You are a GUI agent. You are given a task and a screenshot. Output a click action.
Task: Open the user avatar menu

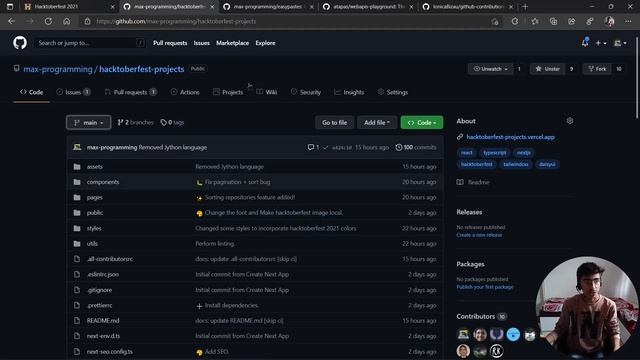(x=620, y=43)
